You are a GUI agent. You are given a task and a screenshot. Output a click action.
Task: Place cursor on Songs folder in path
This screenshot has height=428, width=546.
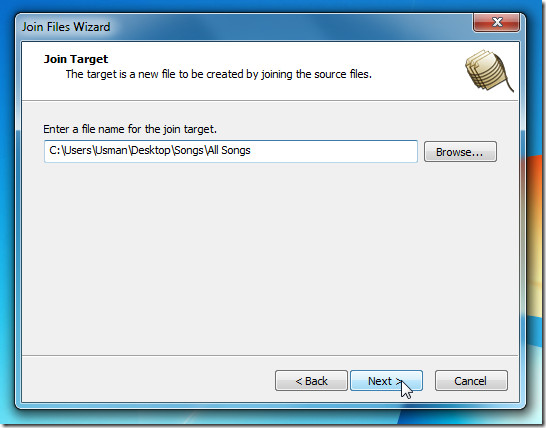189,150
